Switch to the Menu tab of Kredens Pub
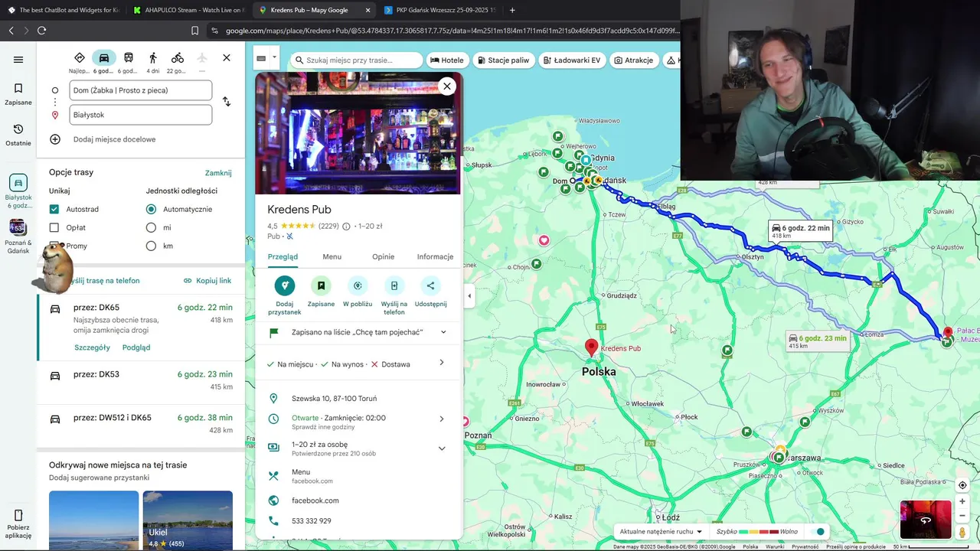 pos(332,256)
